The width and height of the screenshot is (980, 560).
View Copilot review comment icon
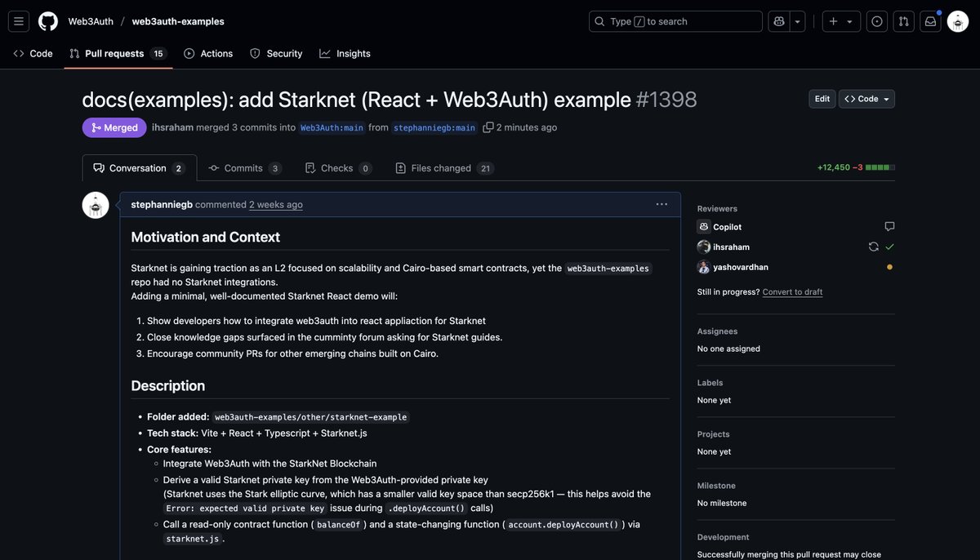coord(889,227)
